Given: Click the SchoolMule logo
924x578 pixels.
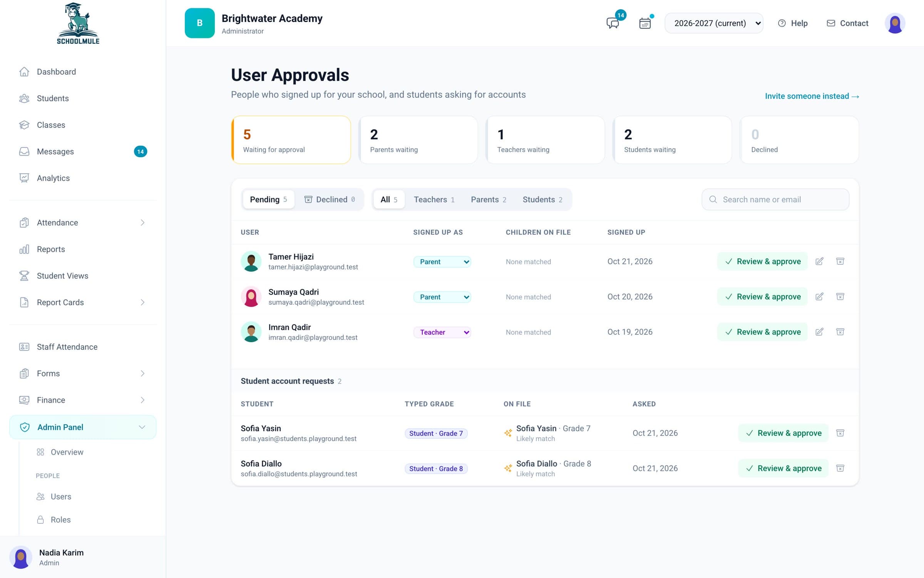Looking at the screenshot, I should pyautogui.click(x=78, y=24).
